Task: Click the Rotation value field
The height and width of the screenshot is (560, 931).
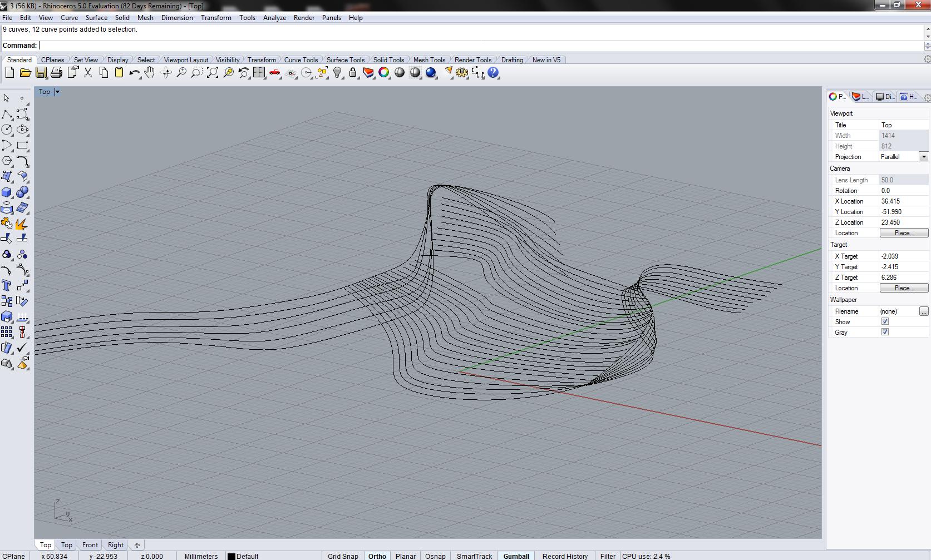Action: (x=904, y=191)
